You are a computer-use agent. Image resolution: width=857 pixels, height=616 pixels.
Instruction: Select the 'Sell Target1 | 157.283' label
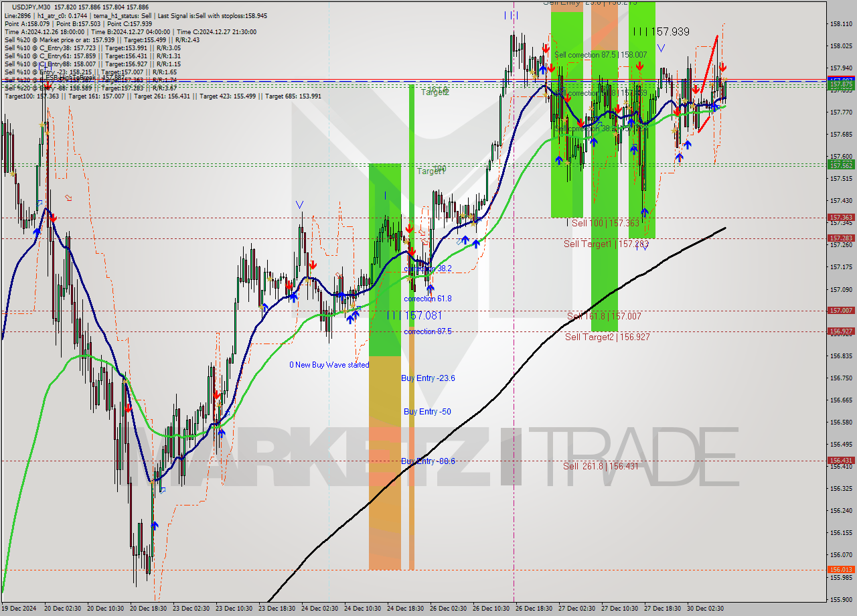(x=607, y=244)
